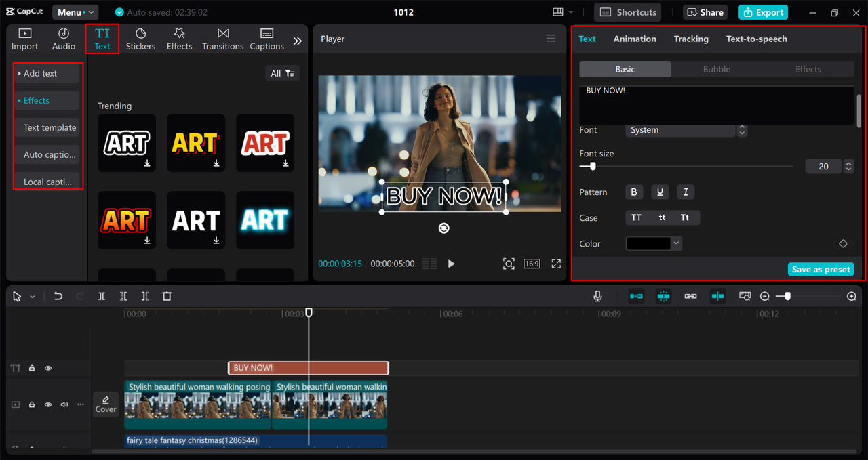This screenshot has height=460, width=868.
Task: Zoom in on the timeline
Action: pos(852,296)
